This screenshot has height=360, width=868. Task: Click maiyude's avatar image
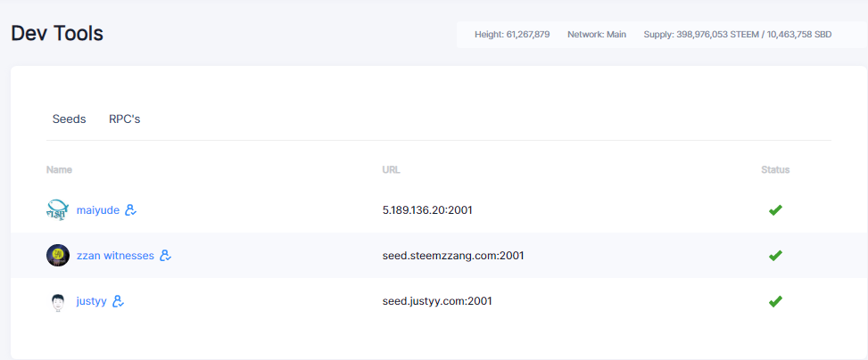(58, 210)
